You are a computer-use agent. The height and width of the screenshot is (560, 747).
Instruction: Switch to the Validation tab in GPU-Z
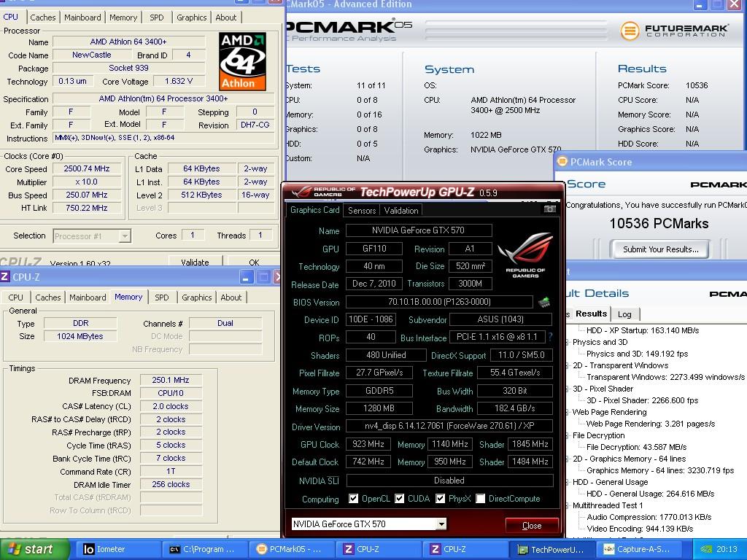pyautogui.click(x=401, y=211)
